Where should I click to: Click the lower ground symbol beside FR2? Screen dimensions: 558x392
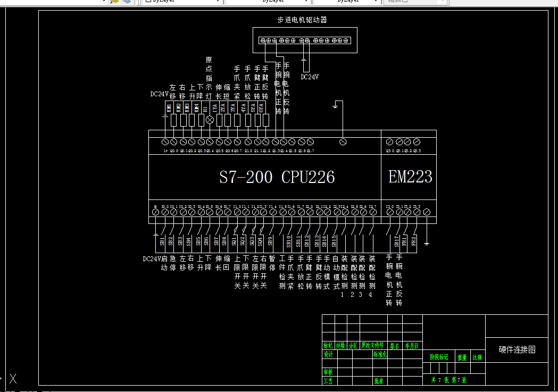(x=427, y=244)
